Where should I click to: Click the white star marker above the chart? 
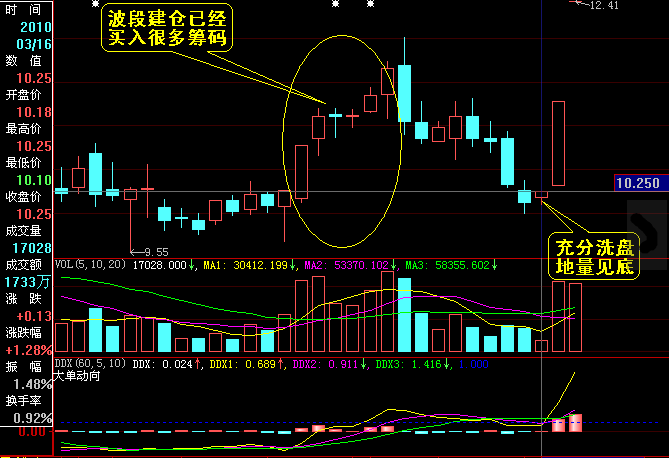tap(335, 4)
